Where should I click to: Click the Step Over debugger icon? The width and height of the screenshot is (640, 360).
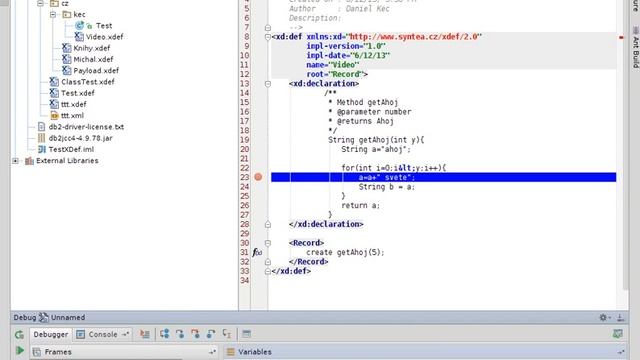click(x=164, y=334)
